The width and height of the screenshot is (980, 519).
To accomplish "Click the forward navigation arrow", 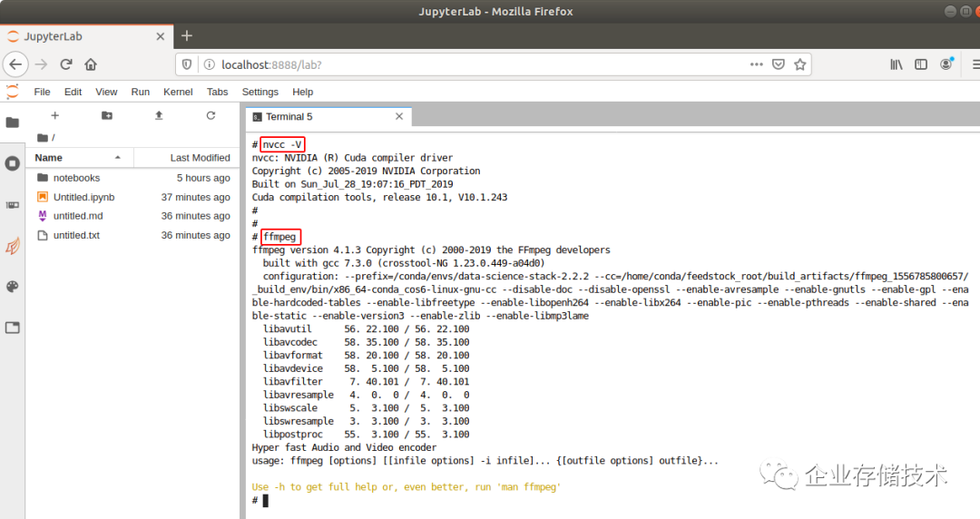I will pyautogui.click(x=41, y=64).
